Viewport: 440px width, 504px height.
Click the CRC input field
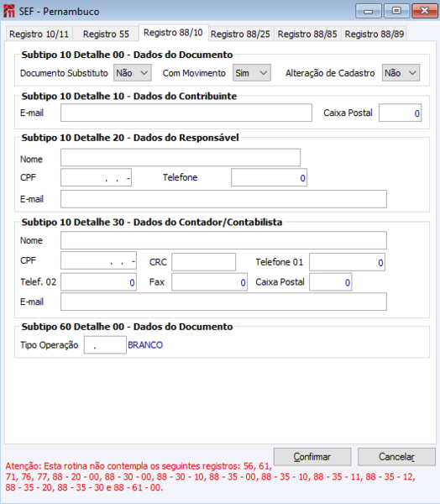[x=204, y=262]
